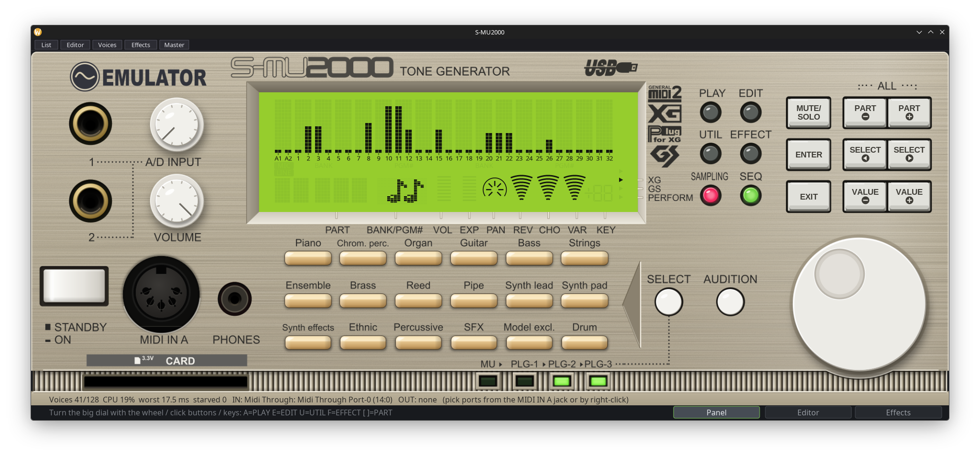
Task: Select the Ethnic category button
Action: pyautogui.click(x=363, y=343)
